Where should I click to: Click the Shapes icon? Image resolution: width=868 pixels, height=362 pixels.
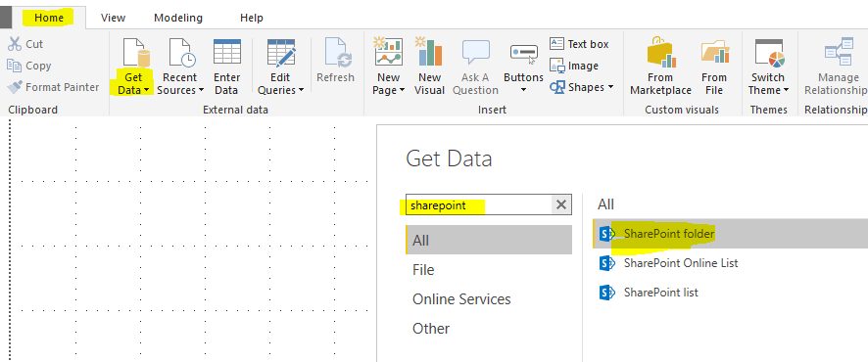coord(556,87)
